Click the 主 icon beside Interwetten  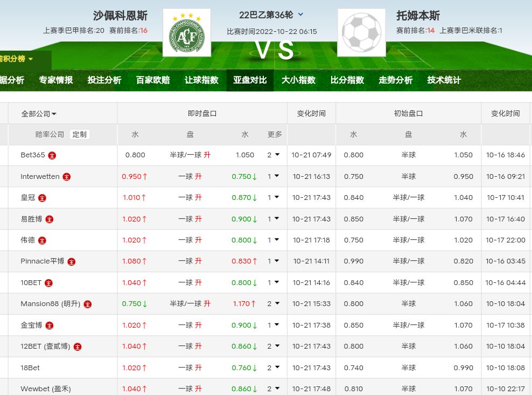66,177
